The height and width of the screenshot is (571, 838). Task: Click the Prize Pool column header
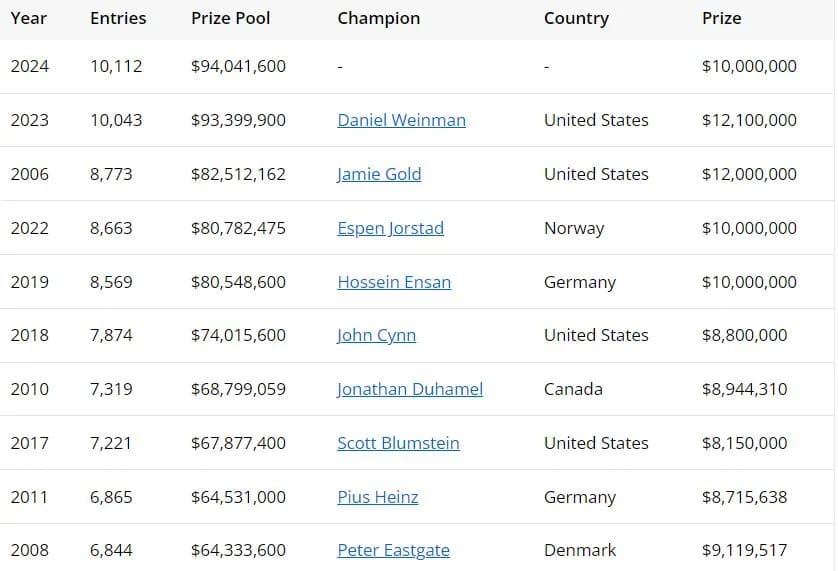[230, 18]
